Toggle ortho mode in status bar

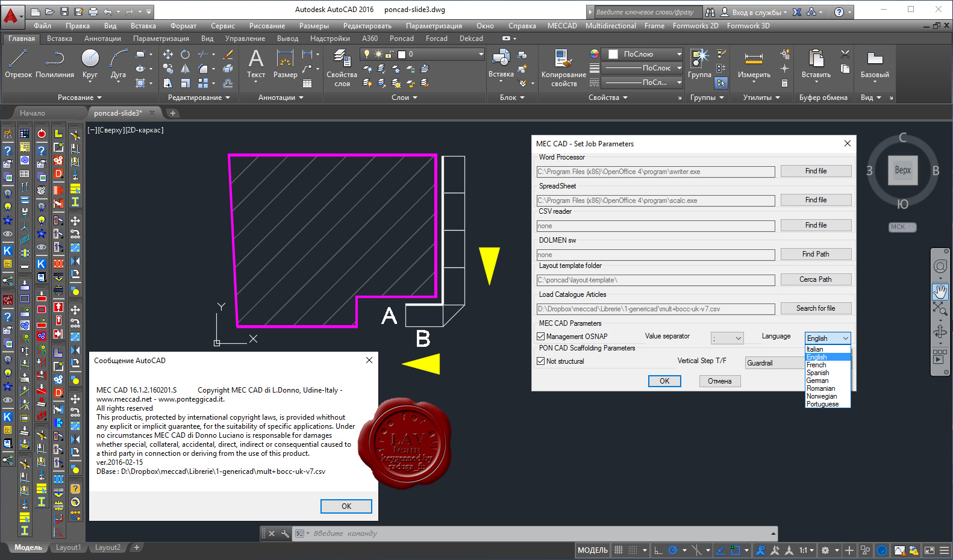[658, 550]
